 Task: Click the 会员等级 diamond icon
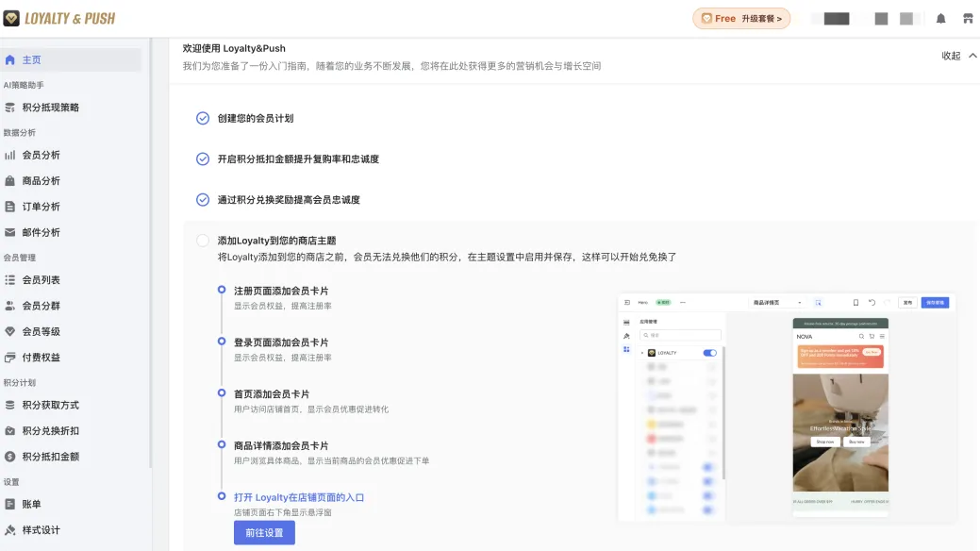[10, 331]
